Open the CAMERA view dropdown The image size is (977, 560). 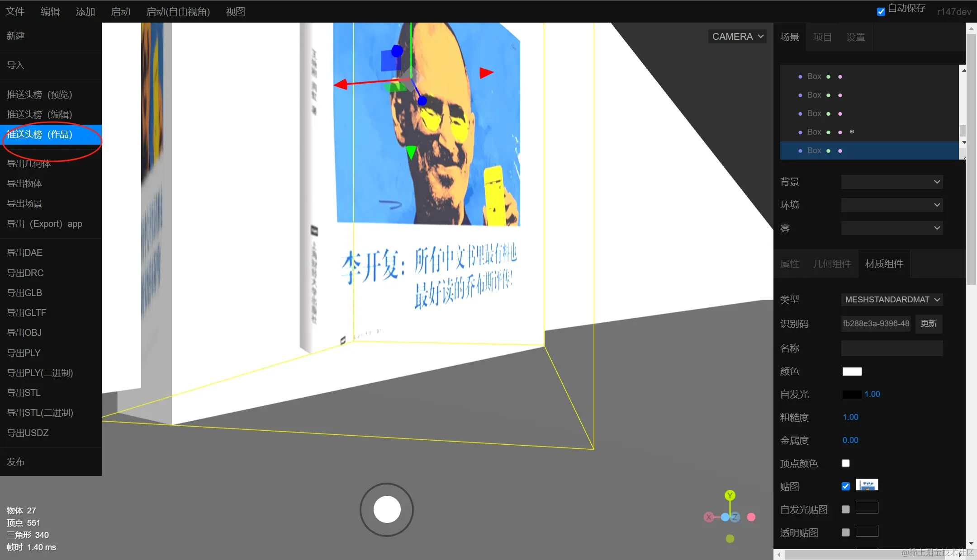click(737, 37)
